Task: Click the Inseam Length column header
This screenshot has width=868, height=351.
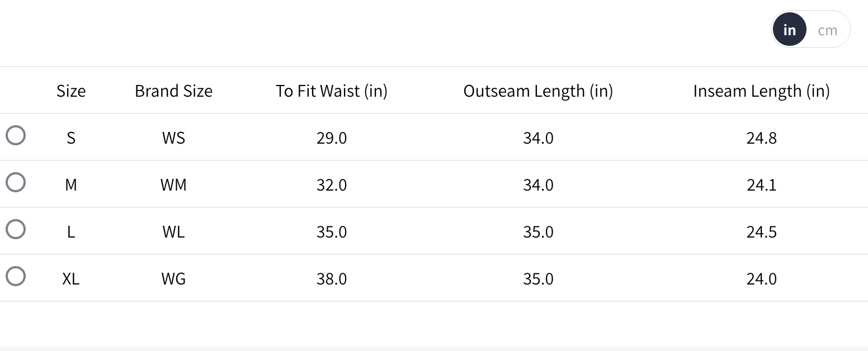Action: coord(761,91)
